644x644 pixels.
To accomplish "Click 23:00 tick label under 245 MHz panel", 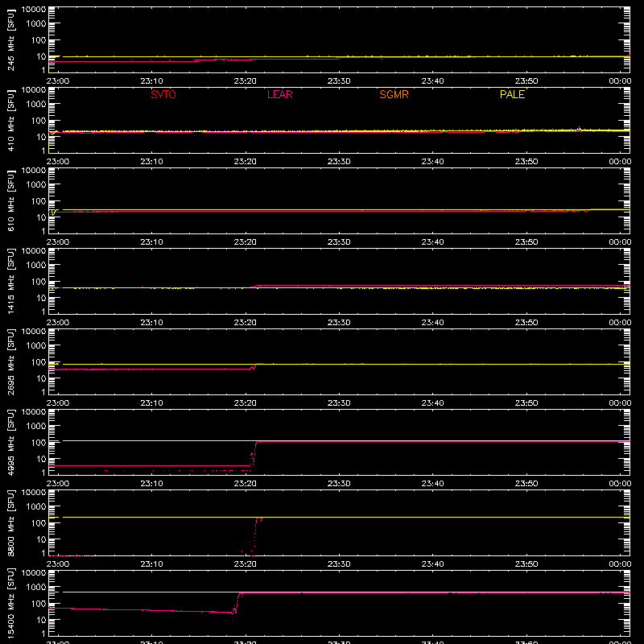I will click(x=58, y=81).
